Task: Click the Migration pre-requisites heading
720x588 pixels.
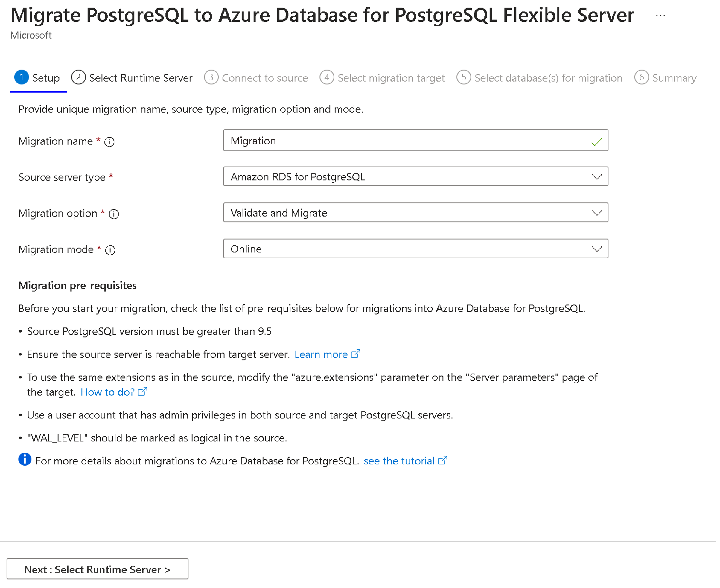Action: tap(77, 286)
